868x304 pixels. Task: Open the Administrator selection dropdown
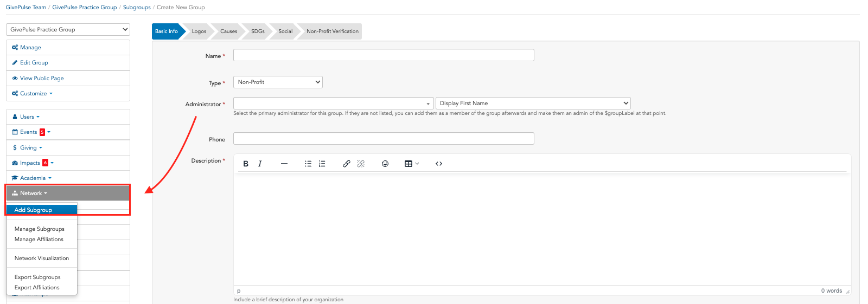333,103
